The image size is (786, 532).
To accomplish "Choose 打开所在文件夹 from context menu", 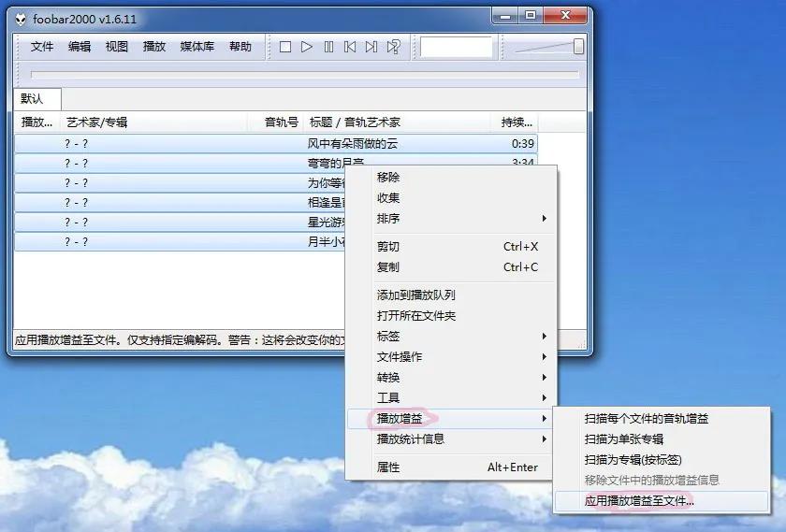I will click(x=451, y=316).
